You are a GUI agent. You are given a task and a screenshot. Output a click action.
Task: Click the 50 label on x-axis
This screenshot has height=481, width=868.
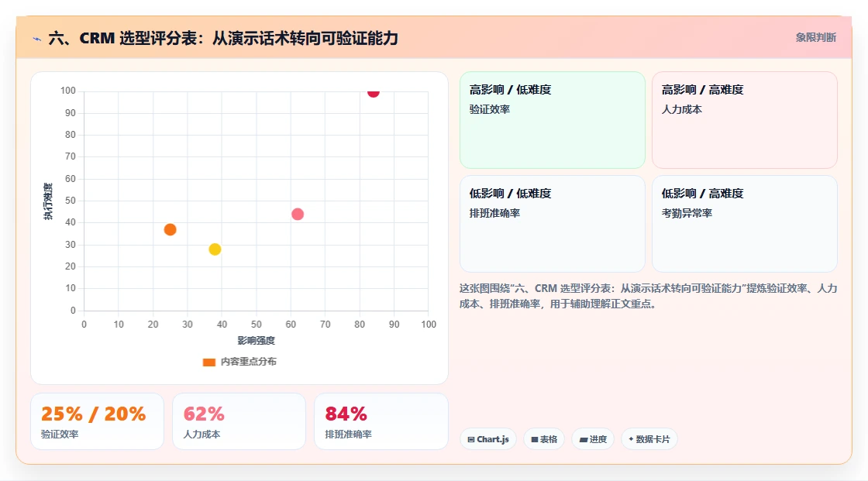pyautogui.click(x=257, y=325)
